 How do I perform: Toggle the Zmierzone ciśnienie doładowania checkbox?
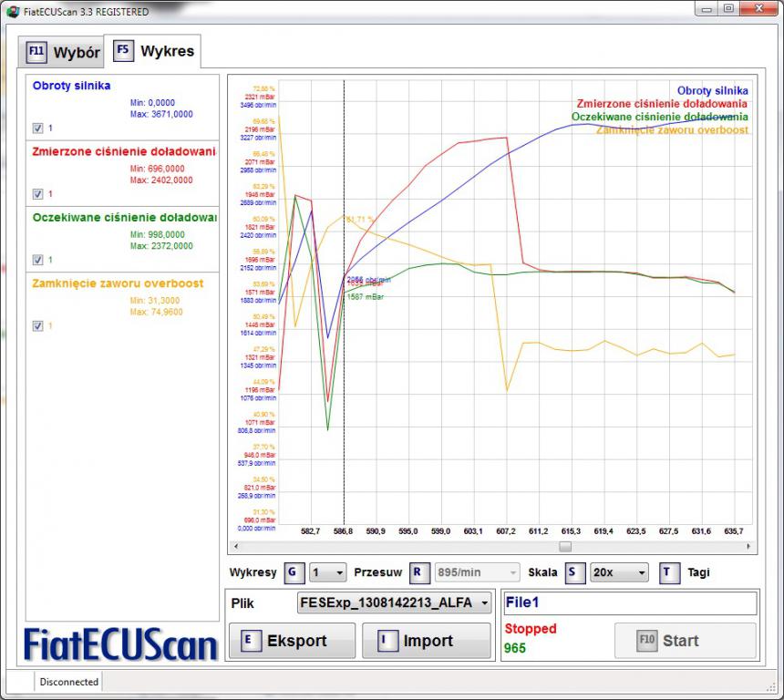[x=37, y=194]
